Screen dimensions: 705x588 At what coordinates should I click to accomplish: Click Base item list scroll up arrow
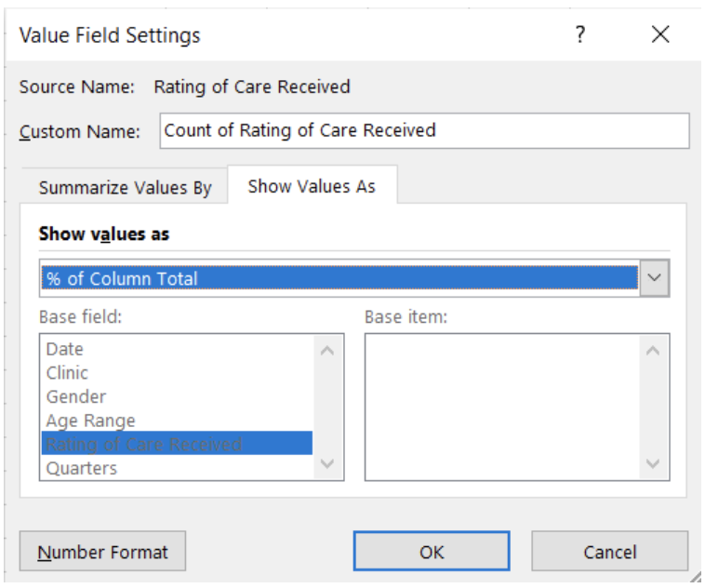[652, 351]
